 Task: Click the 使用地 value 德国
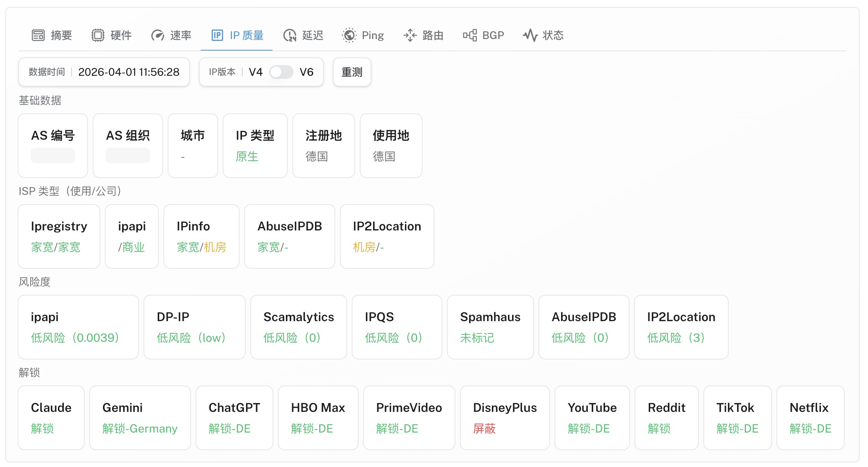coord(384,156)
